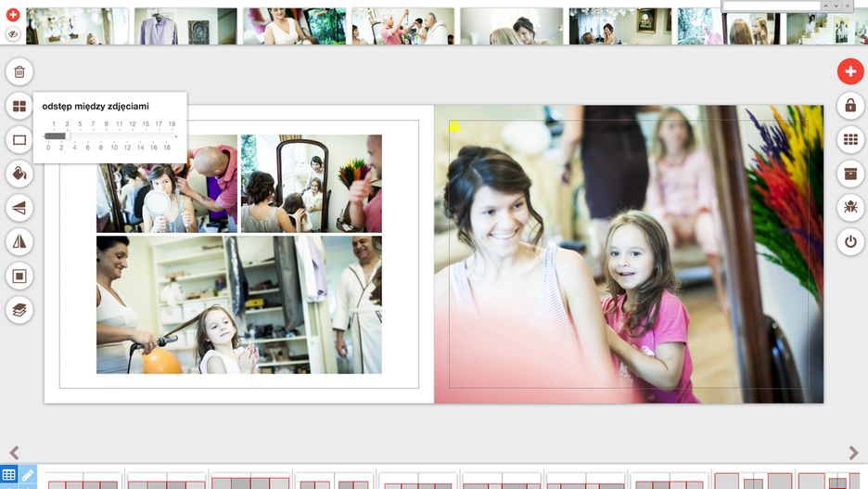Click the search box next-result arrow
This screenshot has height=489, width=868.
(x=836, y=6)
